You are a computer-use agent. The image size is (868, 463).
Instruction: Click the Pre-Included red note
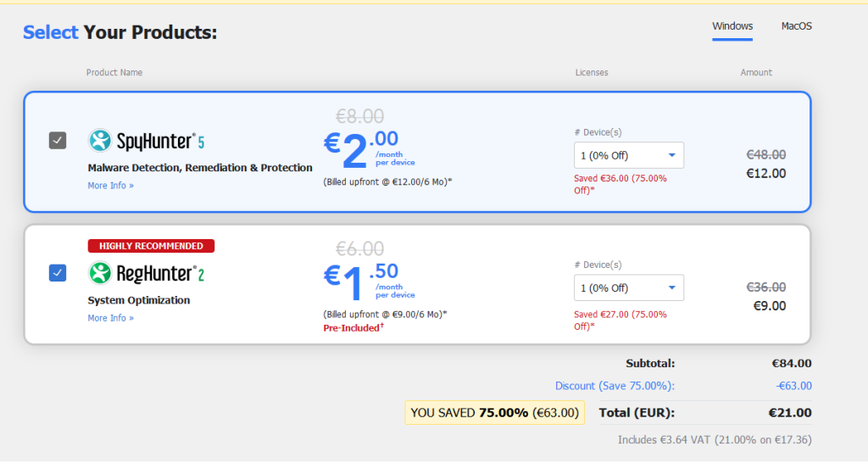point(352,327)
